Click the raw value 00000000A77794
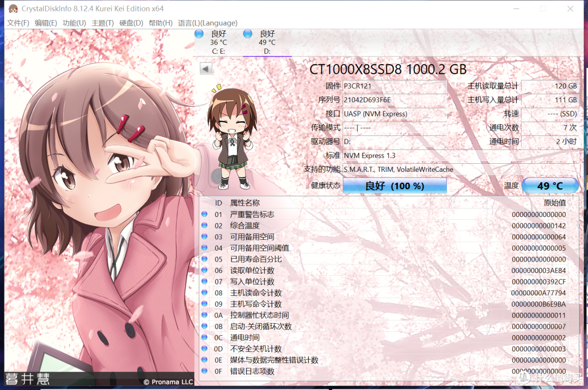 pyautogui.click(x=538, y=293)
